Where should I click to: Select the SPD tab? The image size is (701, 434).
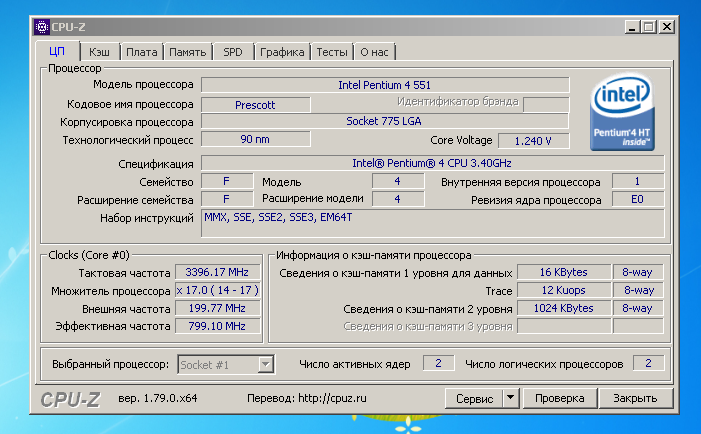pos(232,52)
